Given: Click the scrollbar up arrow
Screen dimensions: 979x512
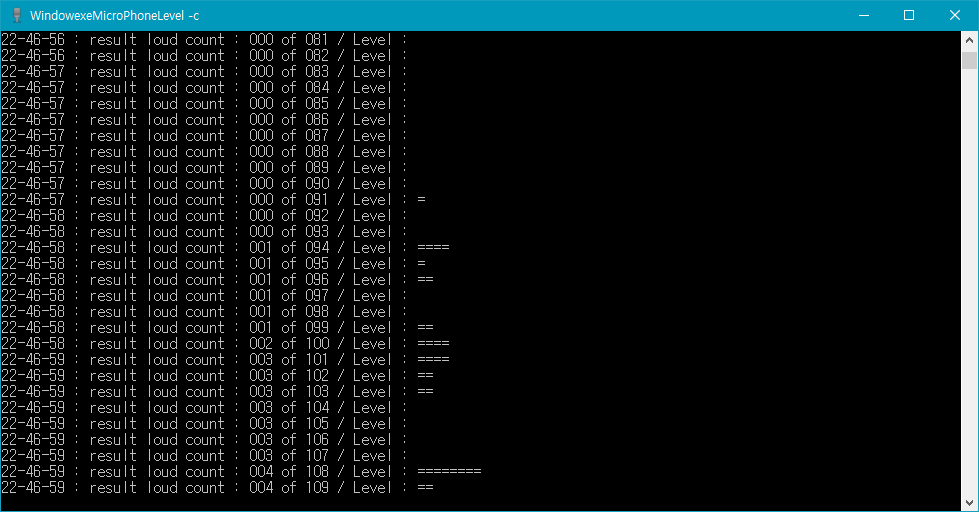Looking at the screenshot, I should pyautogui.click(x=969, y=40).
